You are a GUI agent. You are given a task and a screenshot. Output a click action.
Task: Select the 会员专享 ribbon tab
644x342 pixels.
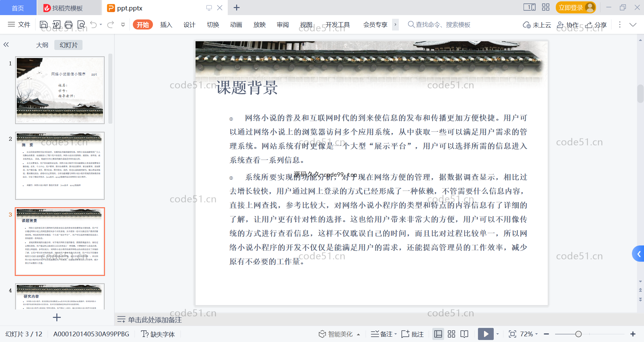(x=375, y=24)
